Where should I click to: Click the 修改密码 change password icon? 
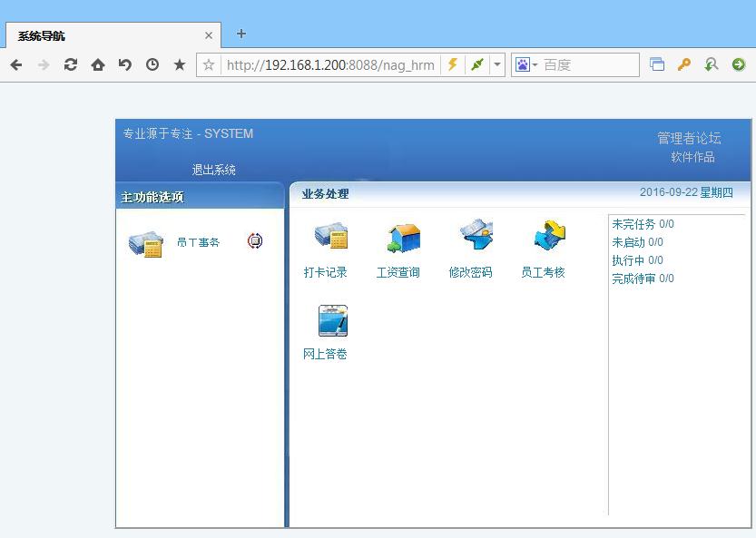point(476,236)
